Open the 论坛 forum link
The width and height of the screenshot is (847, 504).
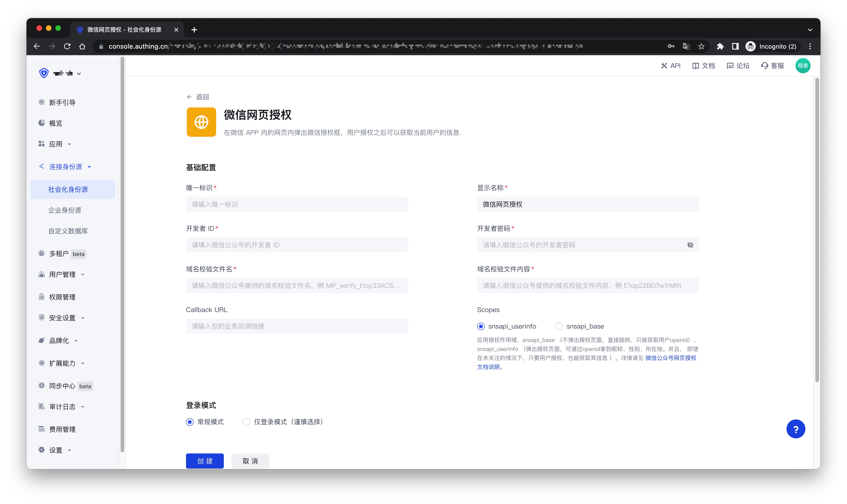click(738, 66)
